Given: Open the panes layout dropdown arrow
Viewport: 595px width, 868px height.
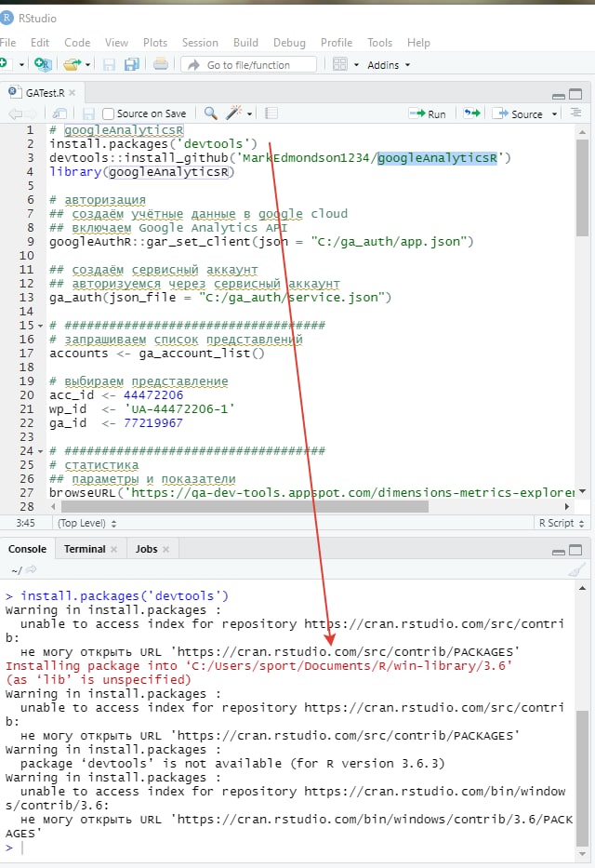Looking at the screenshot, I should tap(356, 65).
